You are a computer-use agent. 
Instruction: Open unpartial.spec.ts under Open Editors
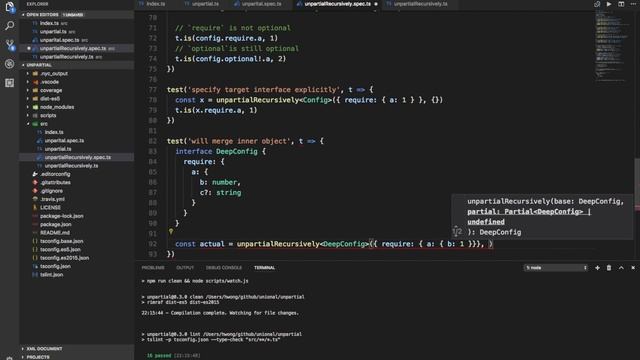click(x=77, y=40)
